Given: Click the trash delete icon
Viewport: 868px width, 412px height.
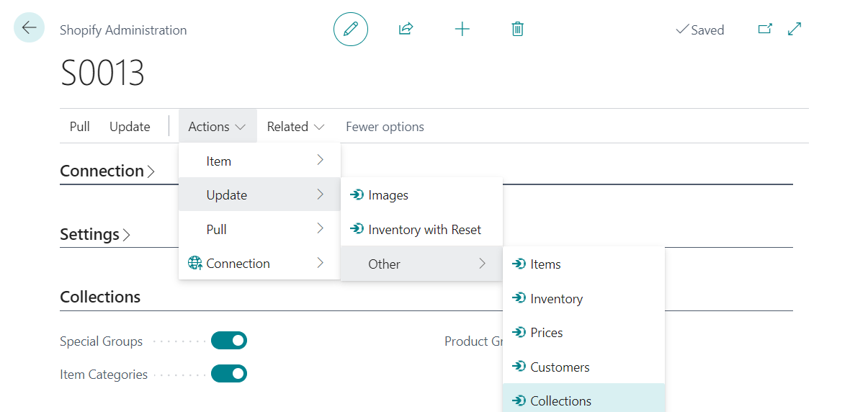Looking at the screenshot, I should [x=517, y=30].
